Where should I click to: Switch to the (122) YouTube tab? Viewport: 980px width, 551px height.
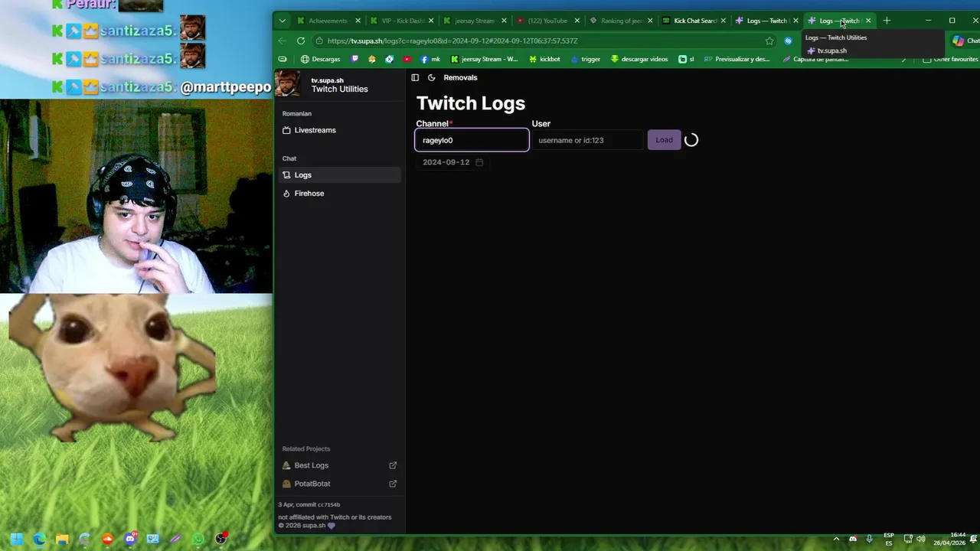547,21
